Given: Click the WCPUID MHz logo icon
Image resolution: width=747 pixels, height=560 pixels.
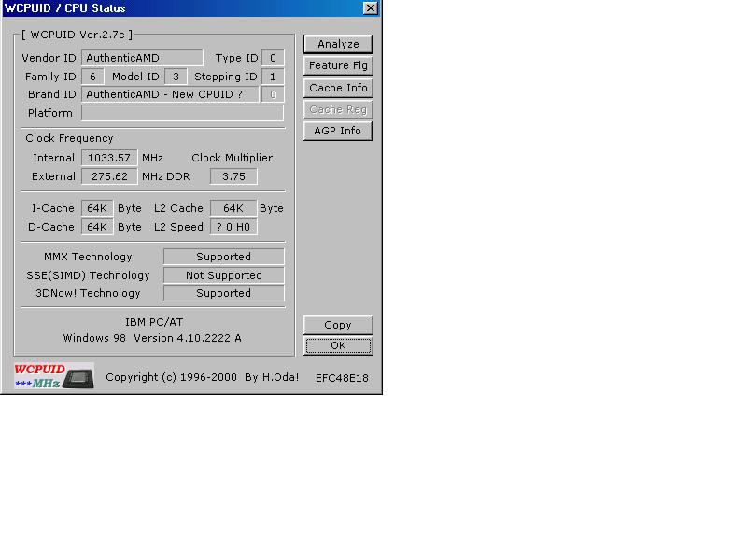Looking at the screenshot, I should 54,376.
